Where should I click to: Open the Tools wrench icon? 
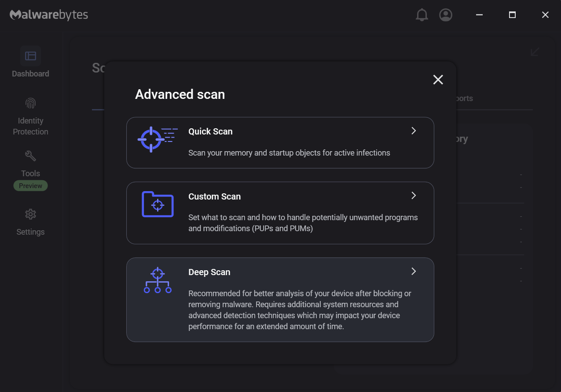click(30, 156)
